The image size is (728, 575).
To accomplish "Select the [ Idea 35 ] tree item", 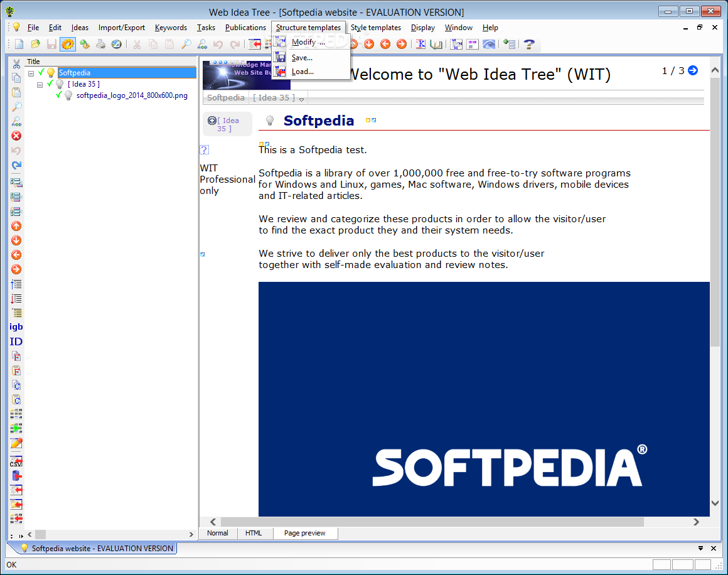I will click(x=83, y=84).
